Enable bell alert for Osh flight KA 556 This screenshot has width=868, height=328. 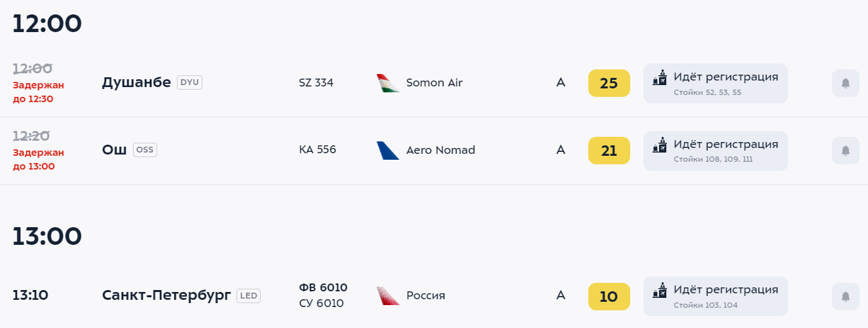[845, 151]
